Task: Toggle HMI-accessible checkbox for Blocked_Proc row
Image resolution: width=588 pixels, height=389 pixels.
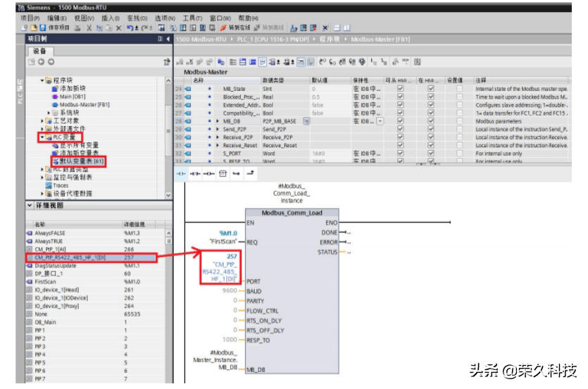Action: (x=400, y=97)
